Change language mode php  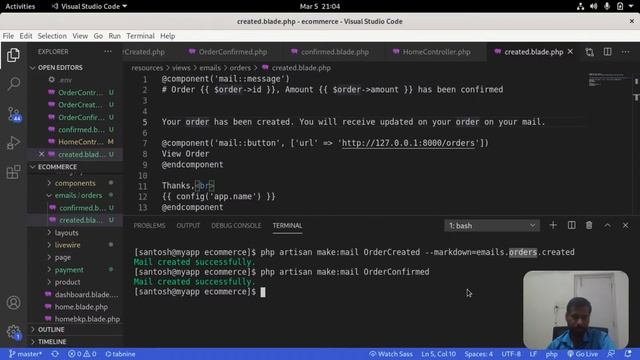(551, 354)
